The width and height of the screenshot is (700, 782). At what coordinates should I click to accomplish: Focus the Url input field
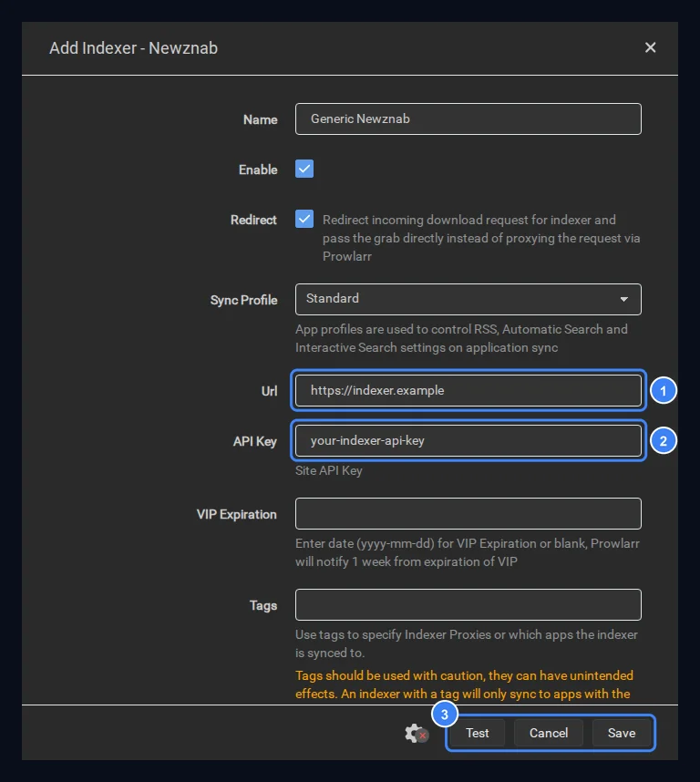[468, 390]
